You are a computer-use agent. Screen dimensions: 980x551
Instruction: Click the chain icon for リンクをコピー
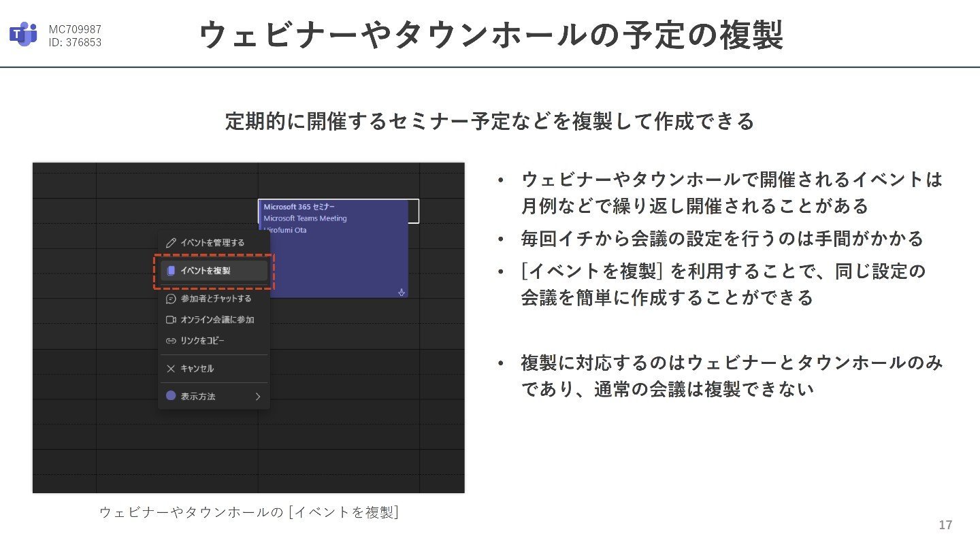pyautogui.click(x=171, y=341)
